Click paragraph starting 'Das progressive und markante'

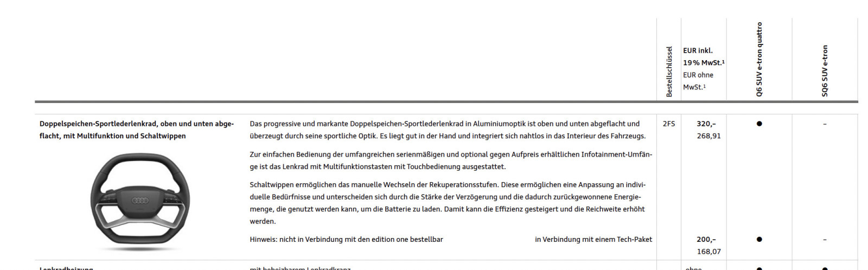[x=448, y=130]
